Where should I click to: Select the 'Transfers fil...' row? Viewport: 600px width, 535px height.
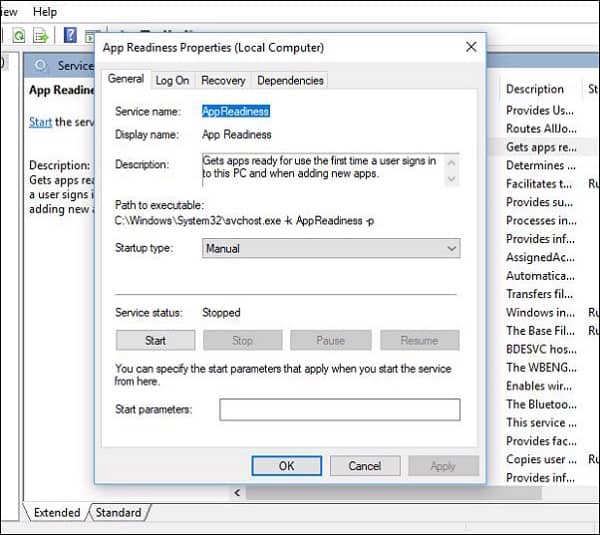click(540, 294)
